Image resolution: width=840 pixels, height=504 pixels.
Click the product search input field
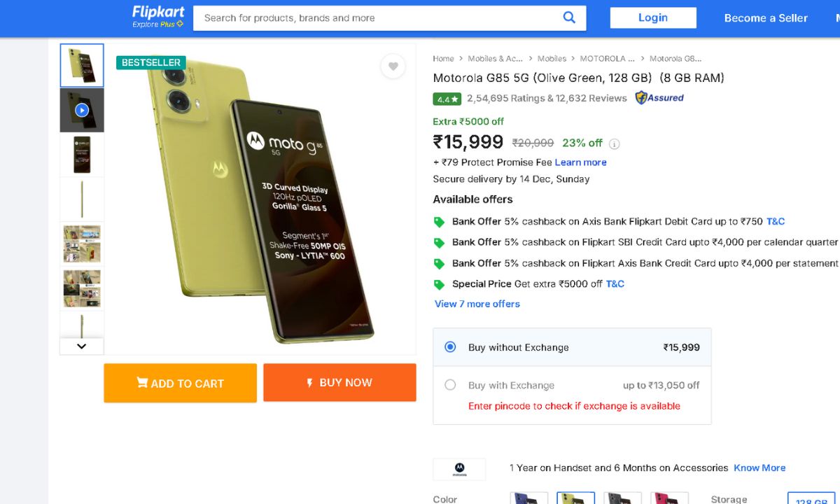pos(378,18)
